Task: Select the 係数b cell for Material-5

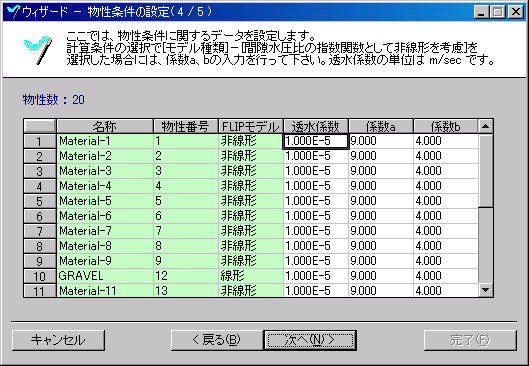Action: 446,201
